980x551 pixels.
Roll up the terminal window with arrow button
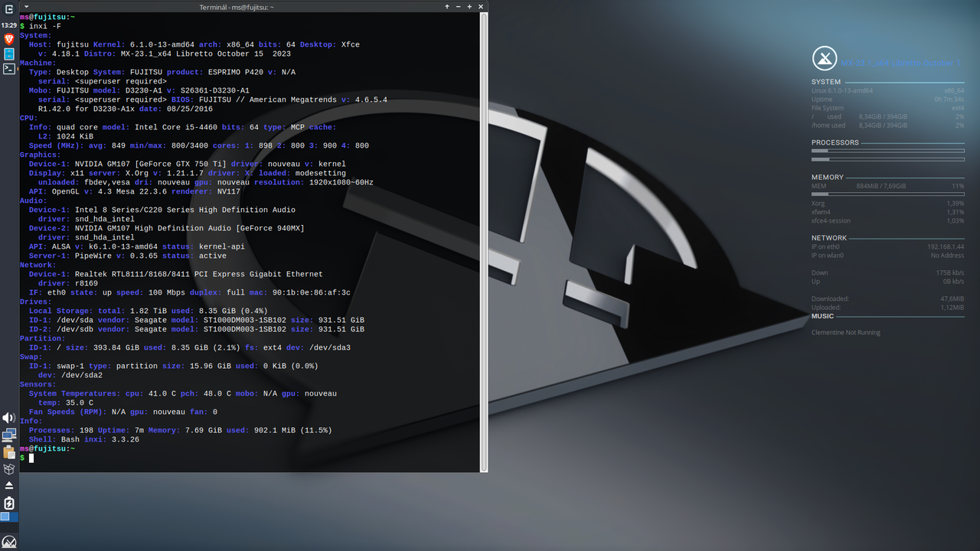coord(447,6)
